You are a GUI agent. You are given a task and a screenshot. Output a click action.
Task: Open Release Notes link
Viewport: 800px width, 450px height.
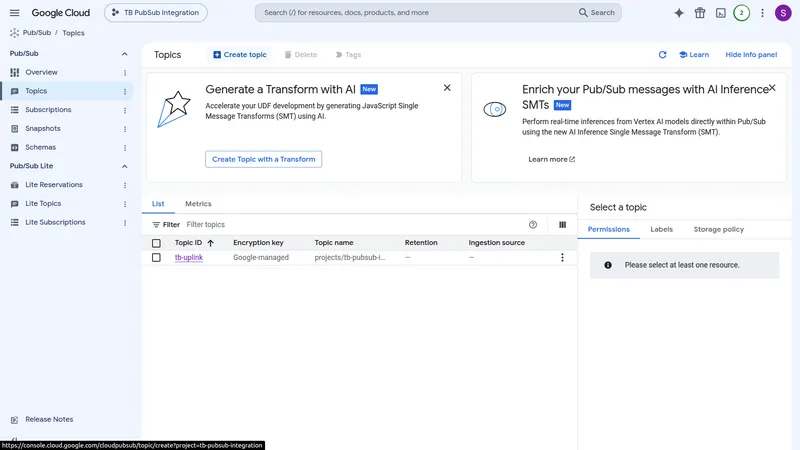coord(49,419)
